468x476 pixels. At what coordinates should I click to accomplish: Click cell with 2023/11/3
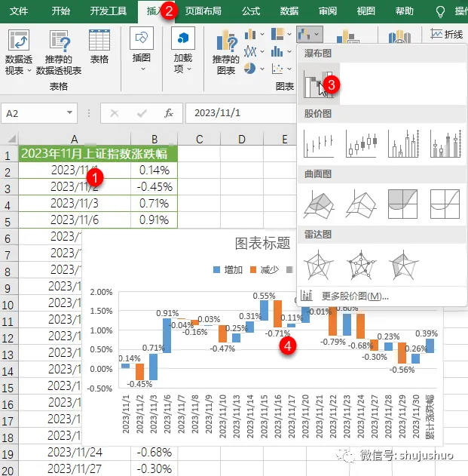click(75, 203)
